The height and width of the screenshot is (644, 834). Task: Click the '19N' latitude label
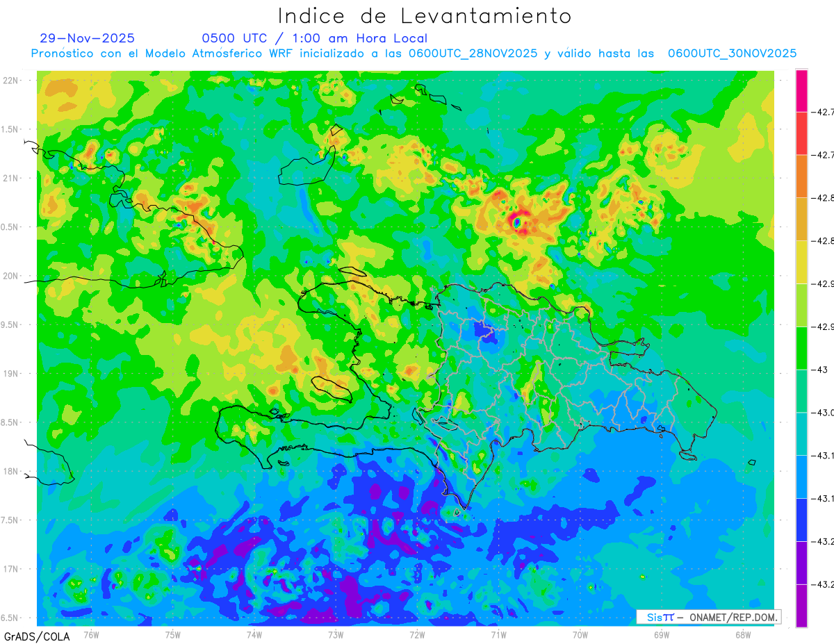12,374
